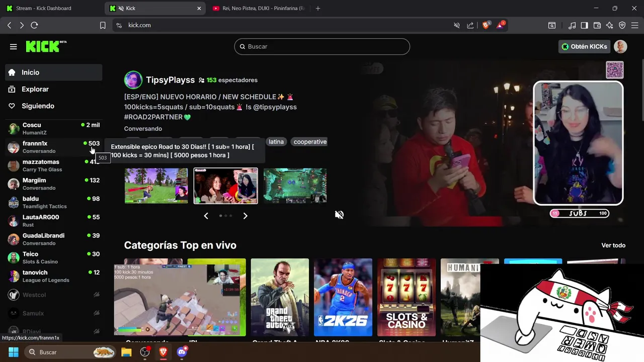Open the Leo AI sparkle icon

tap(610, 25)
